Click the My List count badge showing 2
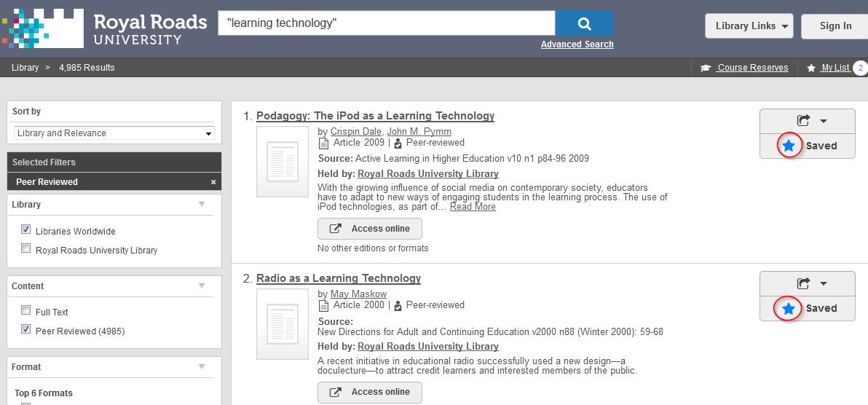Image resolution: width=868 pixels, height=405 pixels. 860,68
